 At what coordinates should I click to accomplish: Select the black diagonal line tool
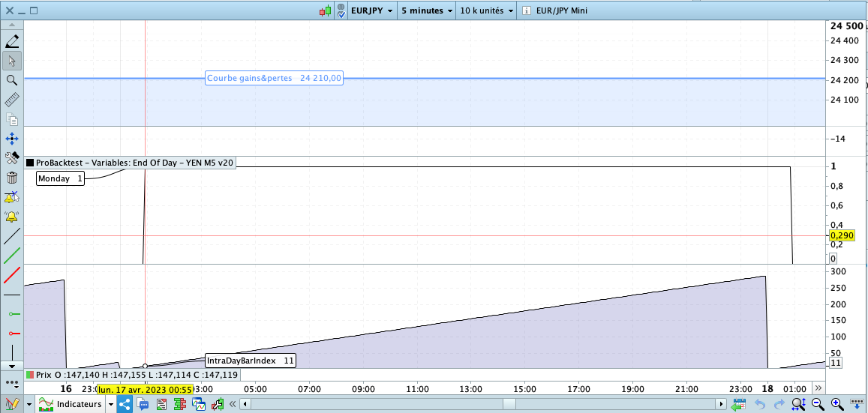coord(12,236)
